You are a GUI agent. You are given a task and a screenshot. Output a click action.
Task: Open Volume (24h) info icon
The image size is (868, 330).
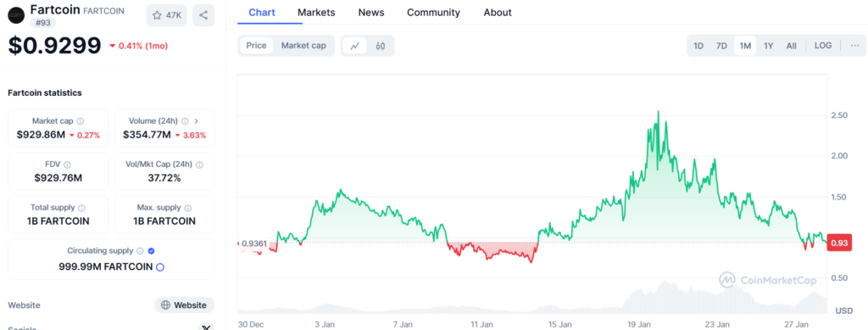pyautogui.click(x=185, y=121)
